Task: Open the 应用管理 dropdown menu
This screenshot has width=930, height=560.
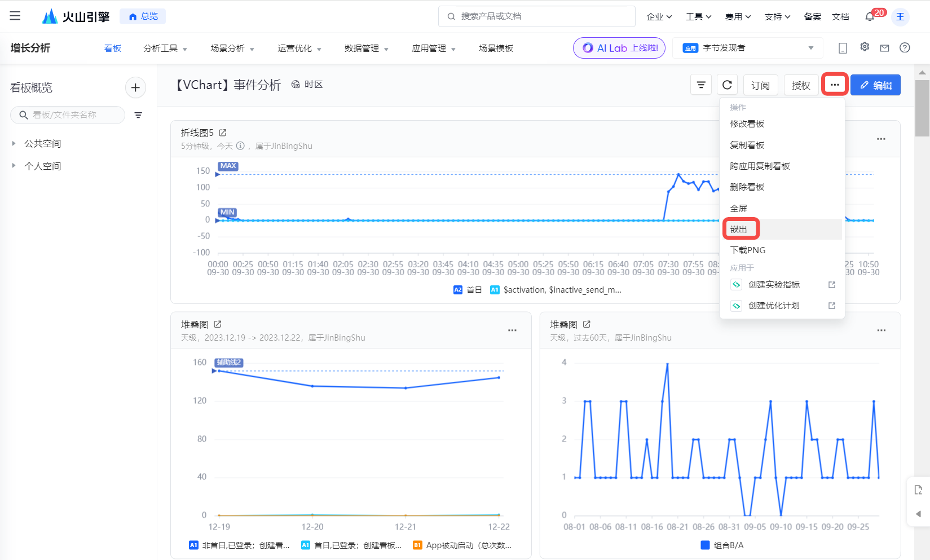Action: (x=434, y=48)
